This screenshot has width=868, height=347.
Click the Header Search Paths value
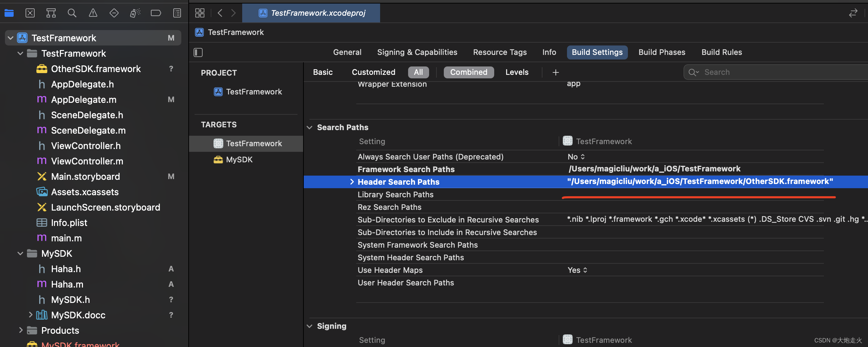pos(700,182)
